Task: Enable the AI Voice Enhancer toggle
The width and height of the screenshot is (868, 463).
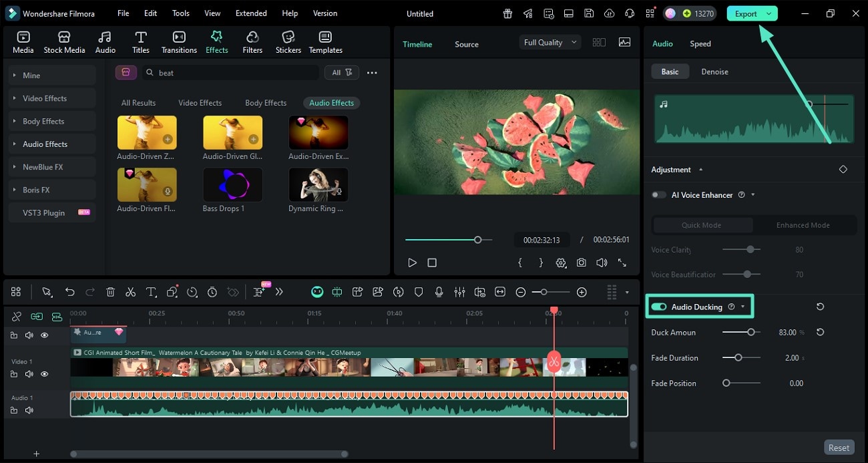Action: click(659, 195)
